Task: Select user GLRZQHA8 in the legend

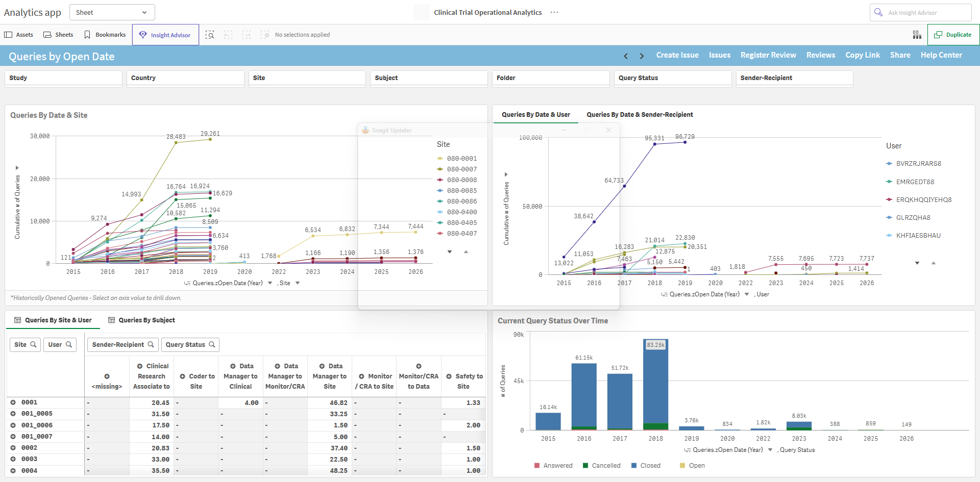Action: click(x=908, y=217)
